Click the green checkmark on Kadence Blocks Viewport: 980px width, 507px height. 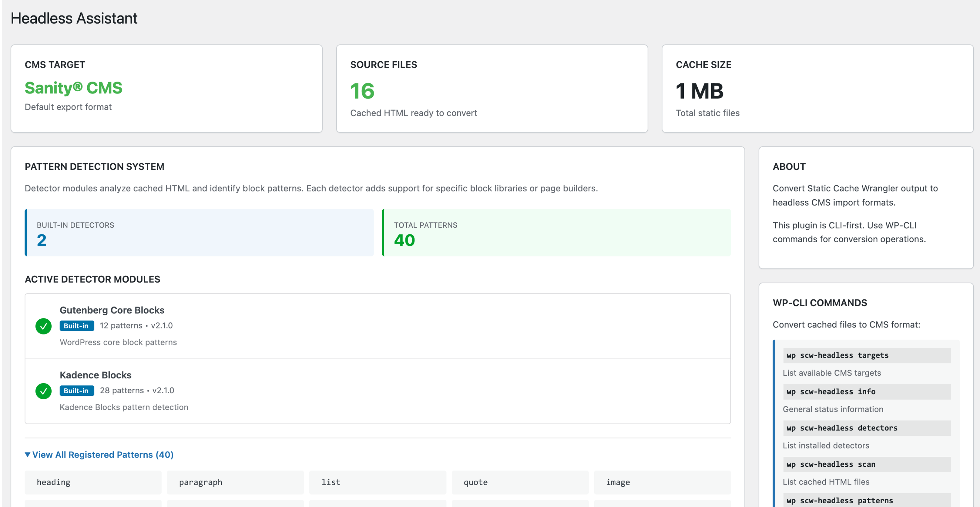[x=43, y=391]
